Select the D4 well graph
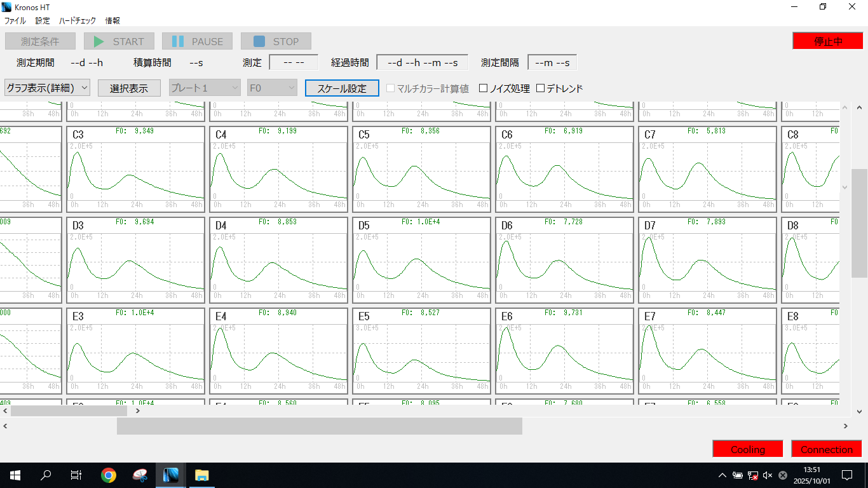This screenshot has height=488, width=868. [279, 260]
